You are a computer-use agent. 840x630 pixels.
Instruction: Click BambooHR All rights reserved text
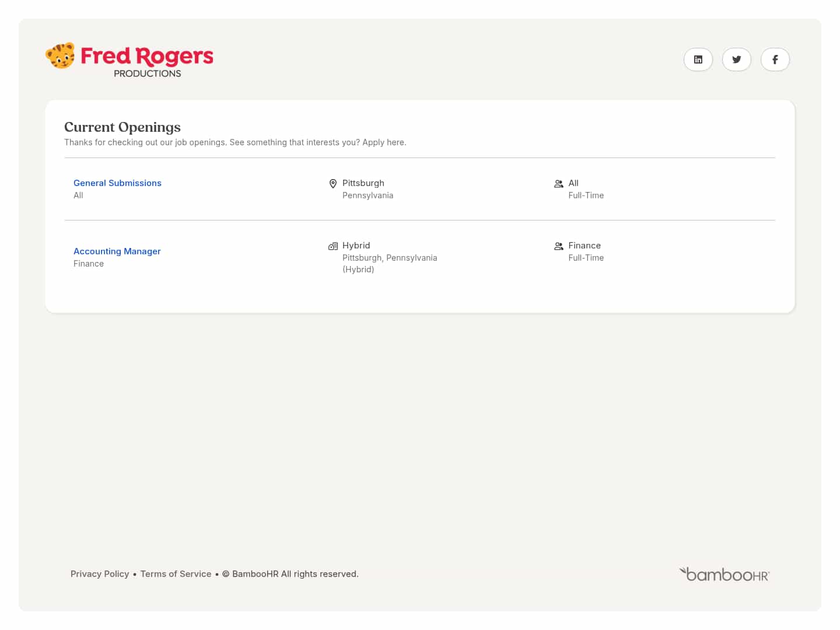290,574
